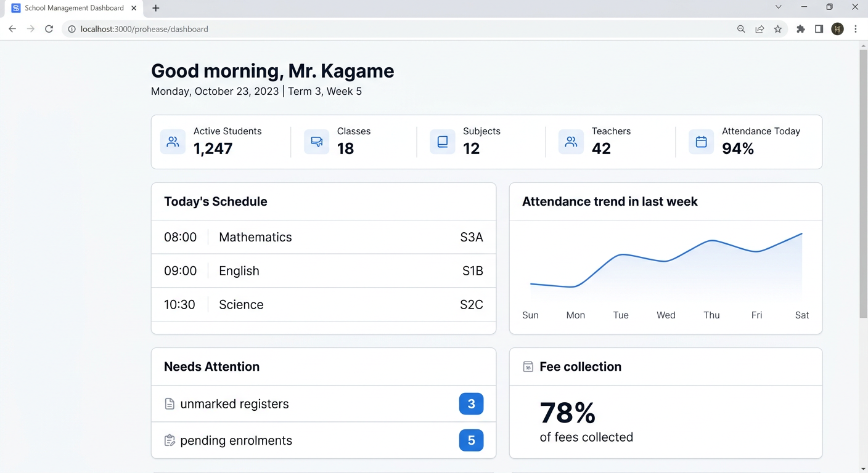Open the 10:30 Science schedule row
This screenshot has width=868, height=473.
point(324,305)
